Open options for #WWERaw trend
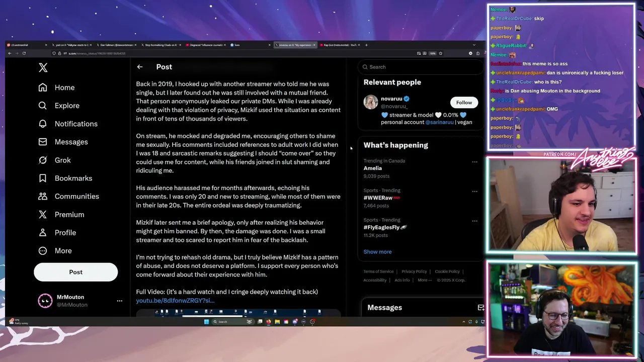Screen dimensions: 644x362 point(474,192)
